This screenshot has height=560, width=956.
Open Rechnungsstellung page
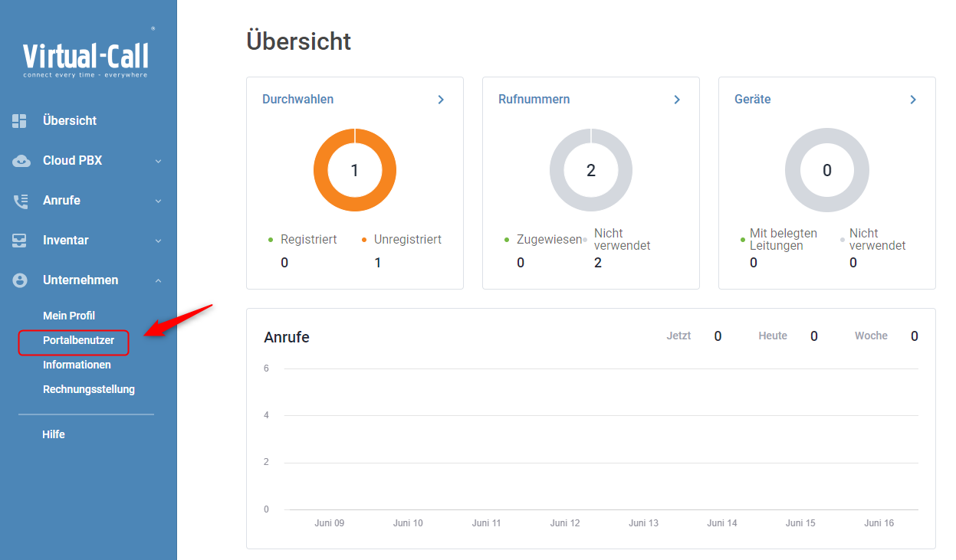pos(89,389)
